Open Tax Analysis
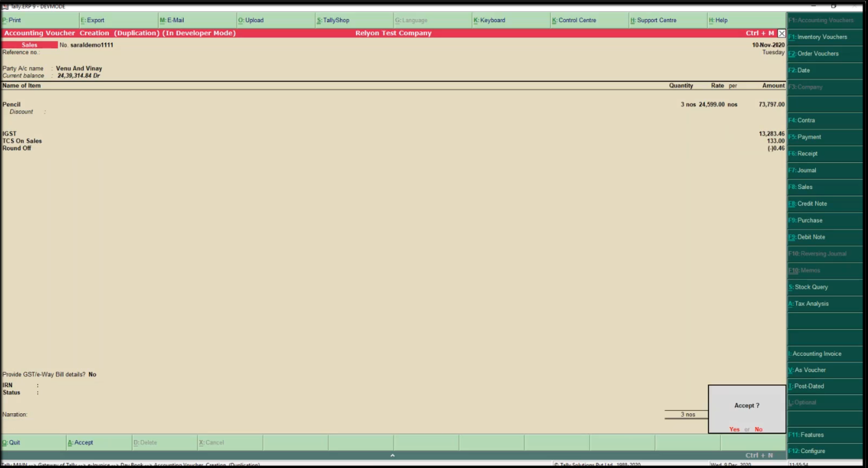Screen dimensions: 868x468 825,304
